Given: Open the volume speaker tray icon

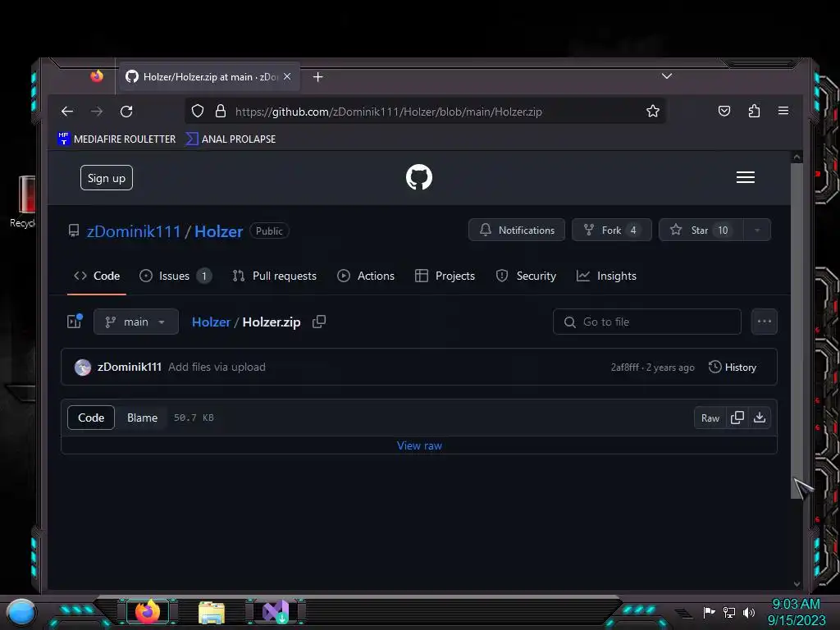Looking at the screenshot, I should pos(749,612).
